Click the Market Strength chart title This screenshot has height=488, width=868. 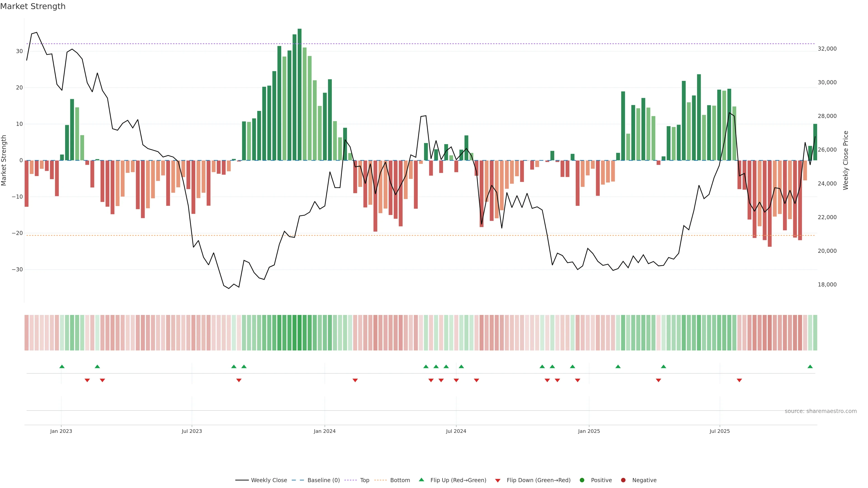coord(33,6)
